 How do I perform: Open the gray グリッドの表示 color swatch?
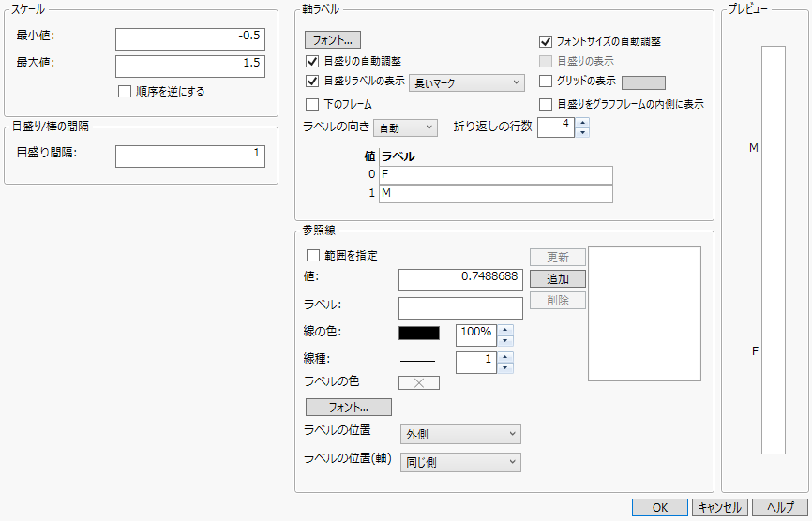(x=643, y=82)
